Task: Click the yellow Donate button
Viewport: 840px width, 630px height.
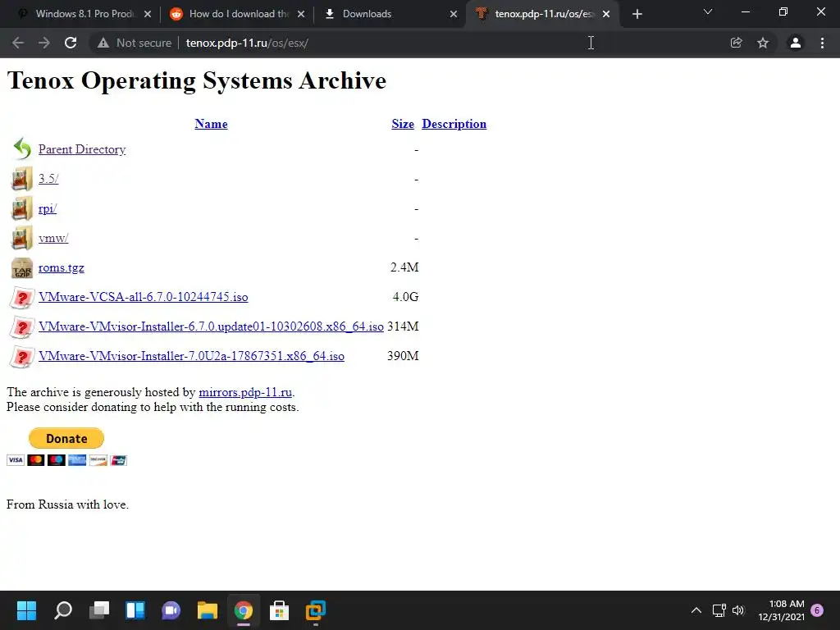Action: pyautogui.click(x=66, y=438)
